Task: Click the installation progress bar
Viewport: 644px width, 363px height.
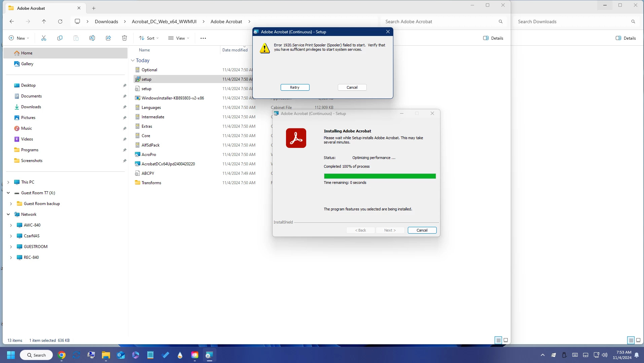Action: click(x=380, y=176)
